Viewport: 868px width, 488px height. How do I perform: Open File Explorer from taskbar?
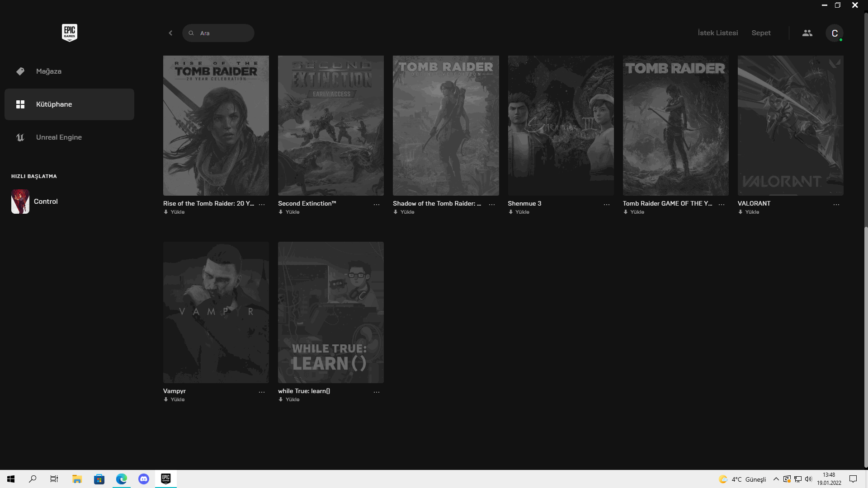[77, 479]
